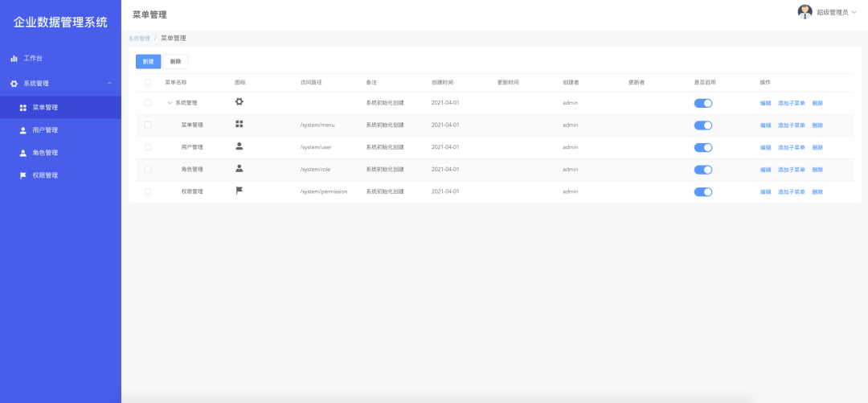
Task: Click 编辑 in the /system/role row
Action: coord(766,170)
